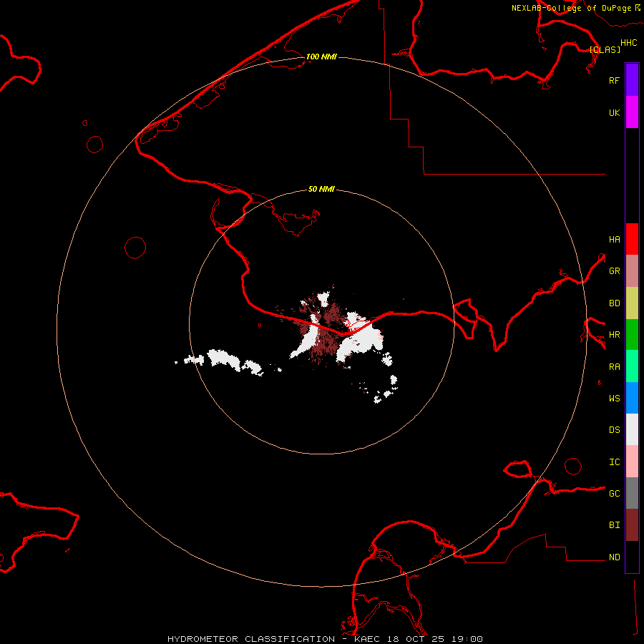Select the GR legend color block
Screen dimensions: 644x644
[x=632, y=271]
